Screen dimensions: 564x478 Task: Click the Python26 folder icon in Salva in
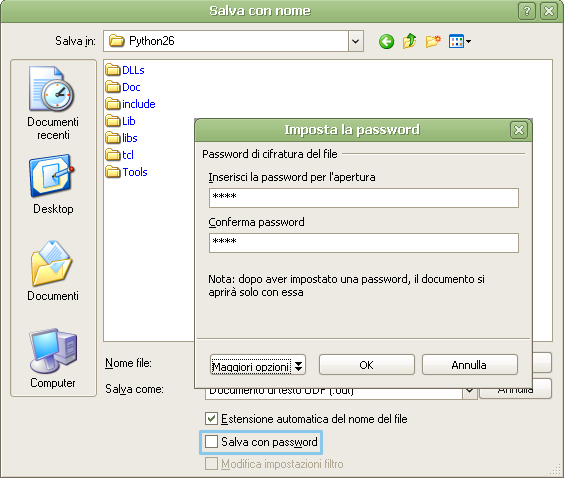point(117,41)
